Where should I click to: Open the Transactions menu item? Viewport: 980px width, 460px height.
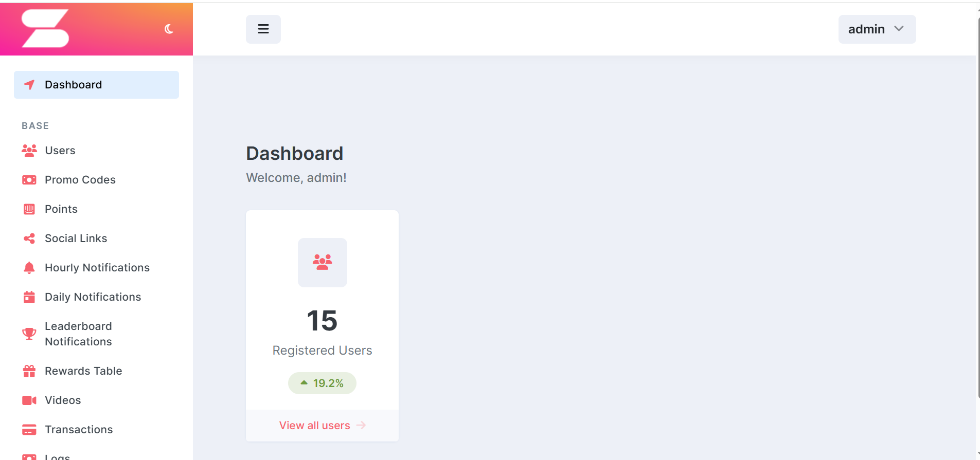(x=79, y=430)
